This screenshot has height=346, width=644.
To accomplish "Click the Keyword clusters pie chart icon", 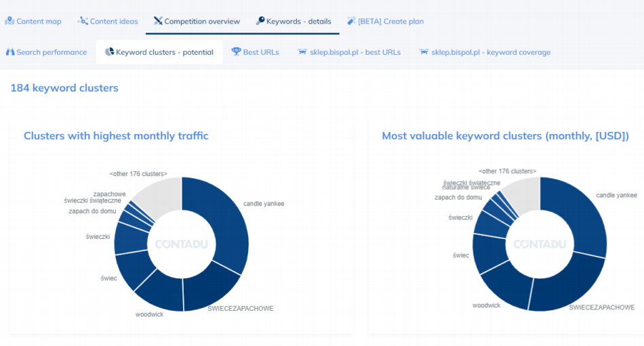I will point(109,52).
